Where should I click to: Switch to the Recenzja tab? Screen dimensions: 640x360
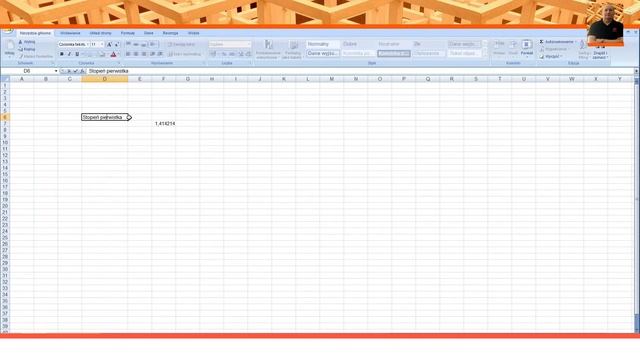[x=170, y=33]
